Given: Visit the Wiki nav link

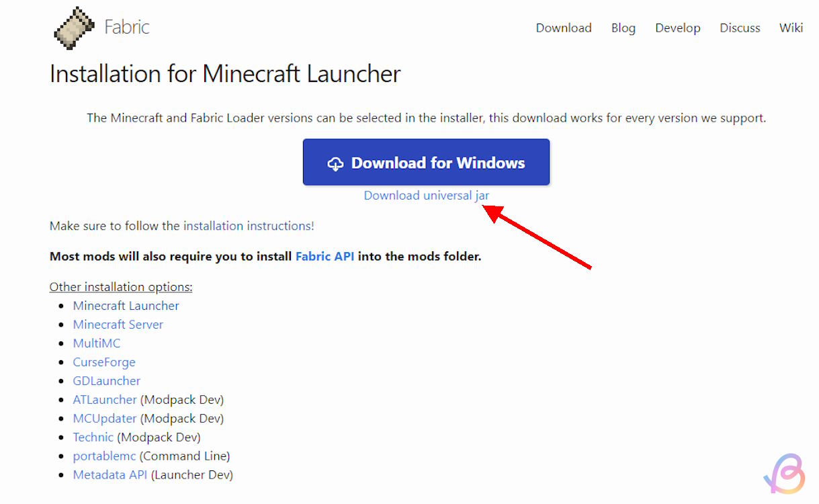Looking at the screenshot, I should tap(791, 28).
